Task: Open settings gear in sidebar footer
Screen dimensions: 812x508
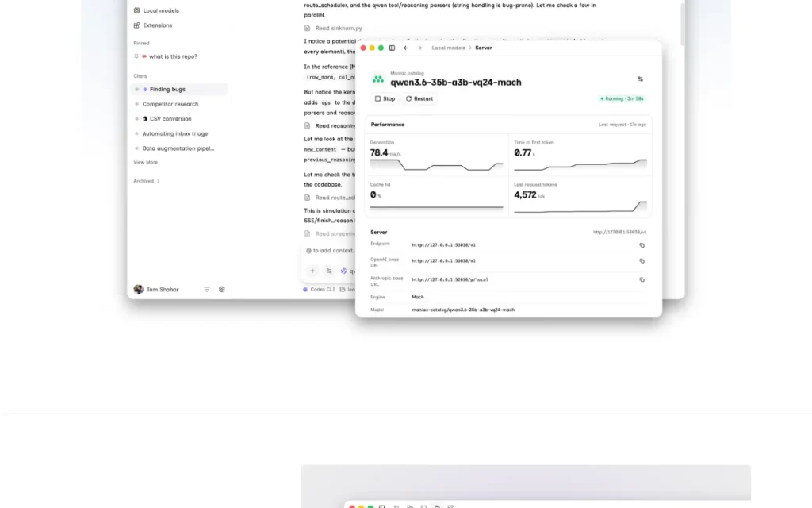Action: 222,289
